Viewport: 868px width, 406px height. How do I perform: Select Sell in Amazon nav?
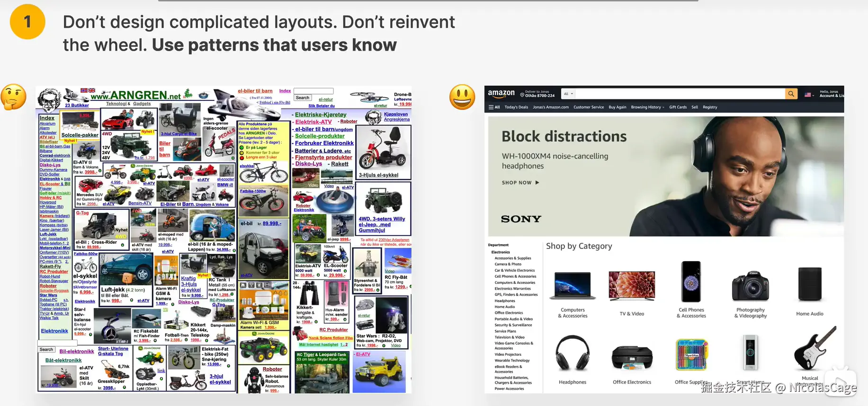click(x=695, y=107)
